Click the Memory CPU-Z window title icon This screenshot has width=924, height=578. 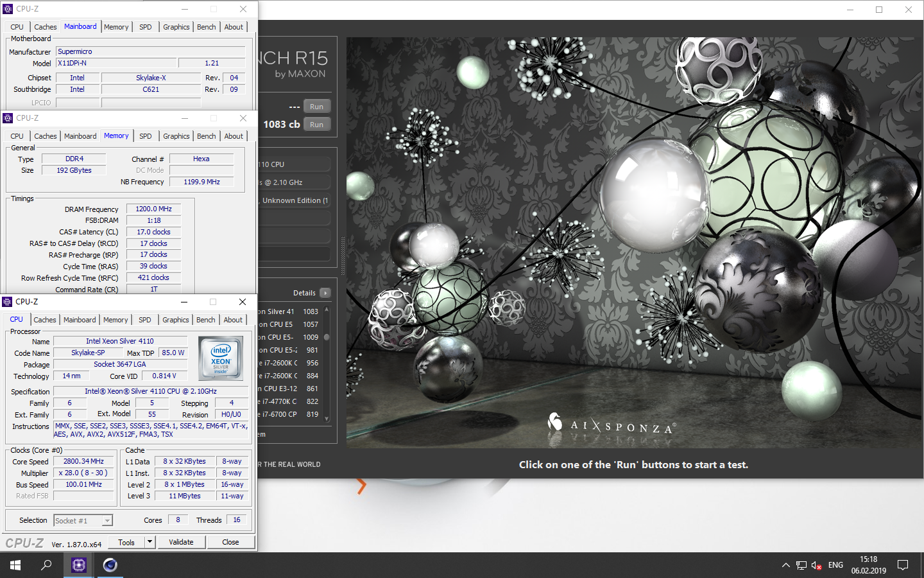click(x=8, y=118)
